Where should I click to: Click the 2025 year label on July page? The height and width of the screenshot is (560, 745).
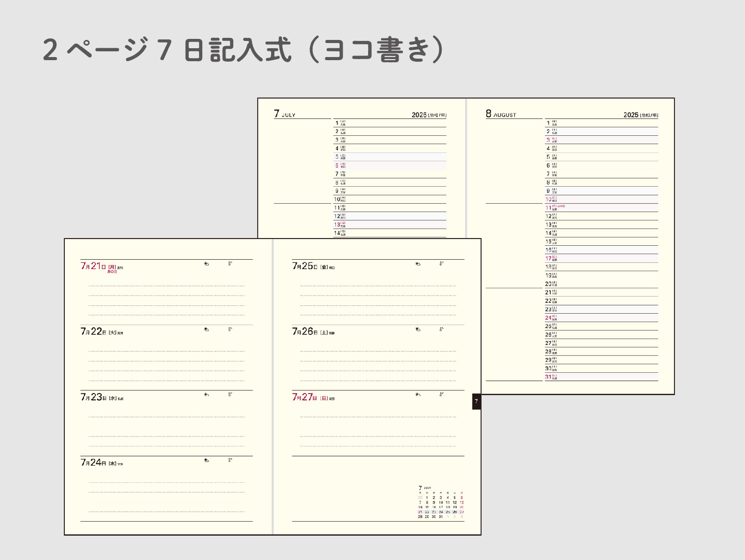coord(429,115)
